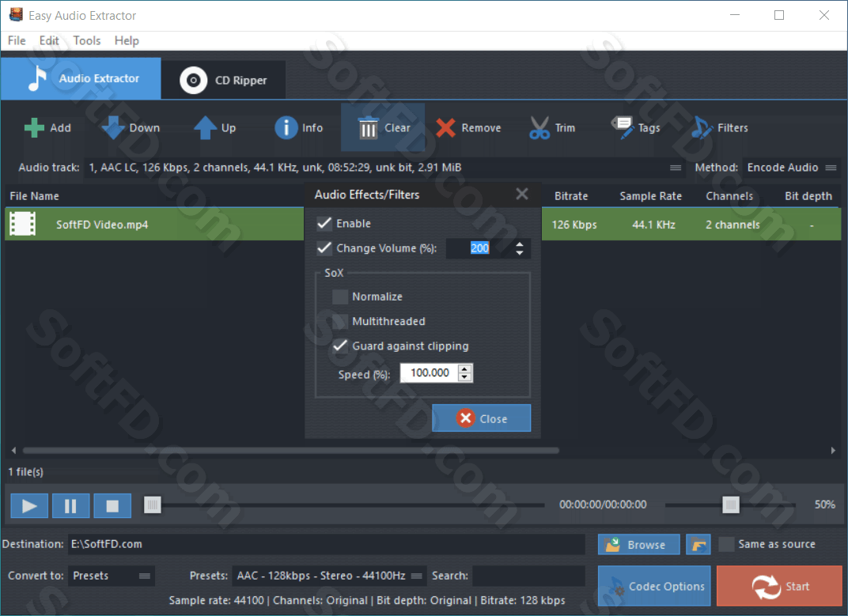Image resolution: width=848 pixels, height=616 pixels.
Task: Click the Close button in filters dialog
Action: pyautogui.click(x=481, y=418)
